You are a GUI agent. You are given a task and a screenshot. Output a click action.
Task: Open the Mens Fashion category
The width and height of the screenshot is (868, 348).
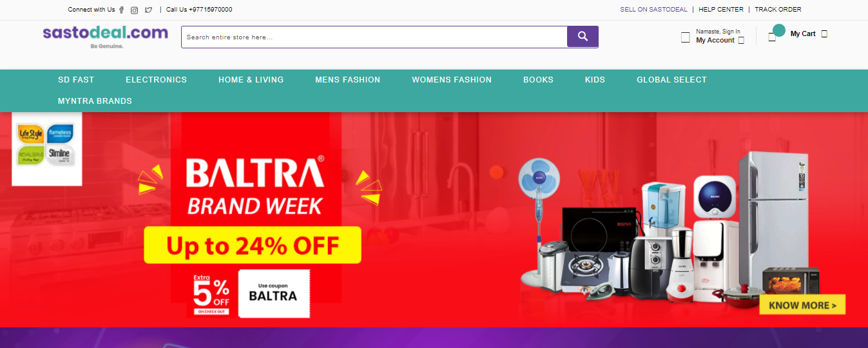point(347,80)
